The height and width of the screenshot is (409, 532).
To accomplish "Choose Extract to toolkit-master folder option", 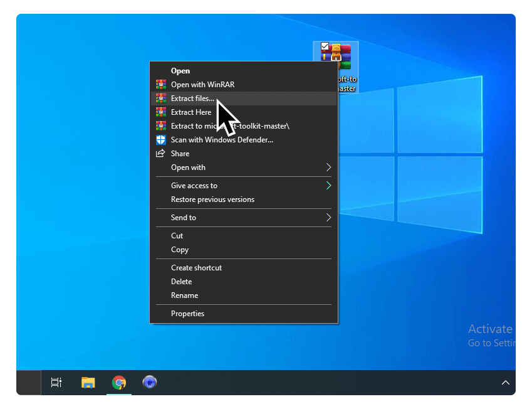I will [244, 126].
